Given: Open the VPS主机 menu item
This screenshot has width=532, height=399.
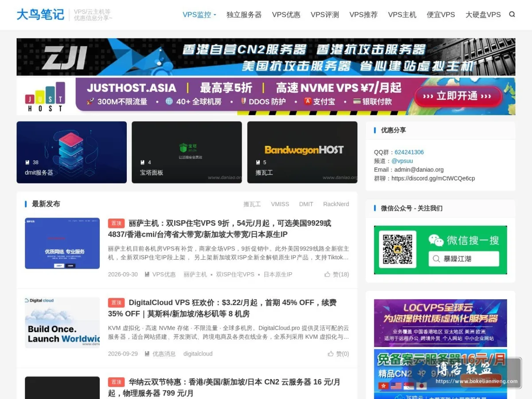Looking at the screenshot, I should (402, 15).
